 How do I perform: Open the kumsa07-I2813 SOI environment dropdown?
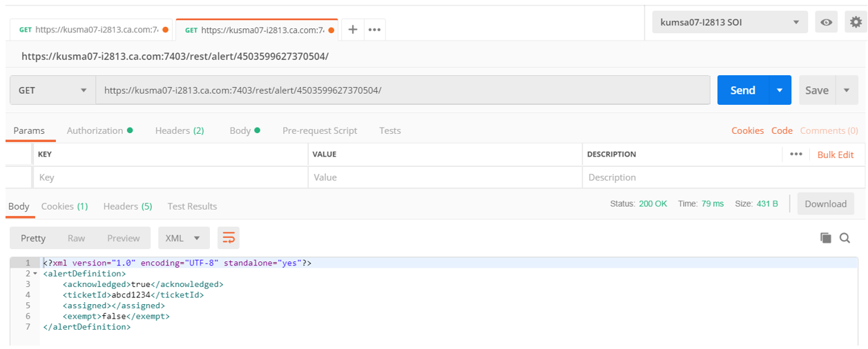[x=729, y=22]
